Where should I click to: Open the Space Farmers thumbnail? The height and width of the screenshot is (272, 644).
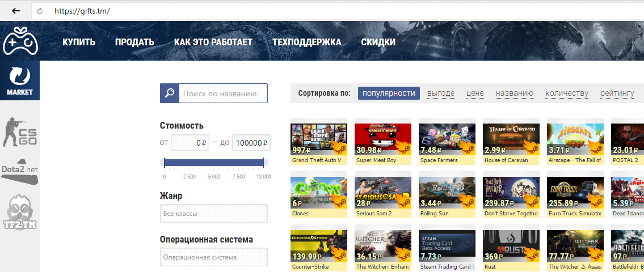447,139
